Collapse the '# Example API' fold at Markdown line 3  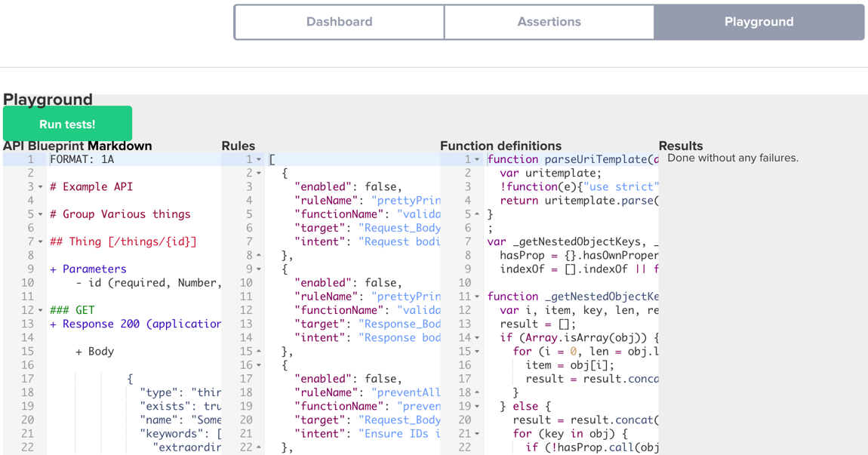click(41, 187)
